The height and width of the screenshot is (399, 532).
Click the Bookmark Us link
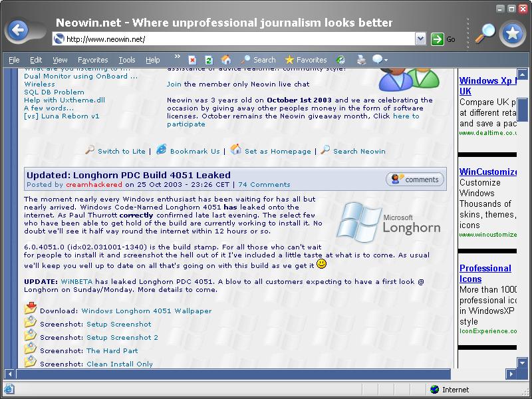pyautogui.click(x=195, y=152)
